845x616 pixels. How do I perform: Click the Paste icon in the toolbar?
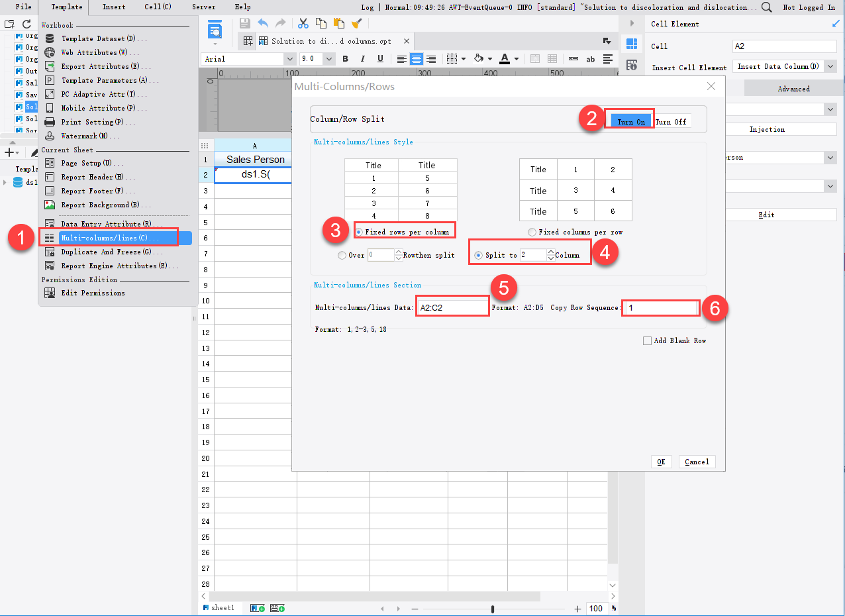[338, 23]
